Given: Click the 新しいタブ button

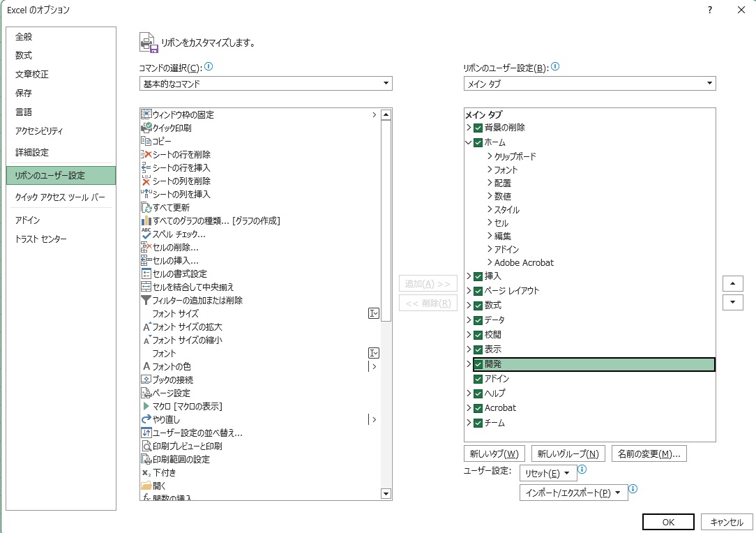Looking at the screenshot, I should pyautogui.click(x=494, y=453).
